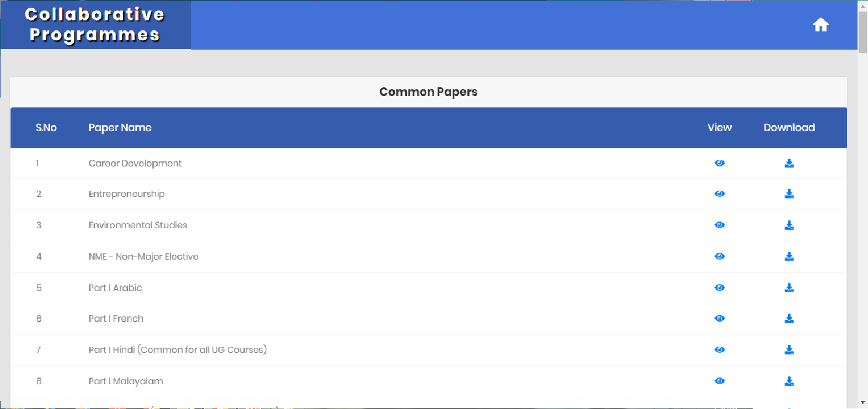Download the Career Development paper
Viewport: 868px width, 409px height.
coord(789,163)
